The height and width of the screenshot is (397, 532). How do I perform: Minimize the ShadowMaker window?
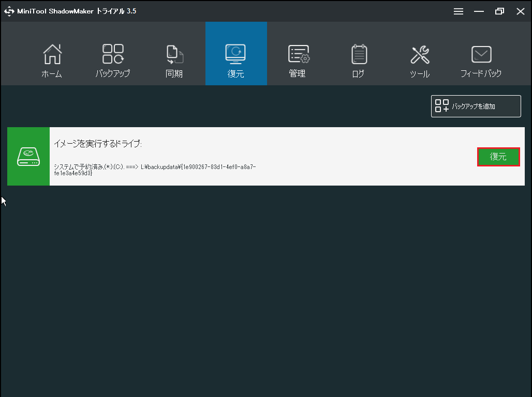pyautogui.click(x=479, y=11)
